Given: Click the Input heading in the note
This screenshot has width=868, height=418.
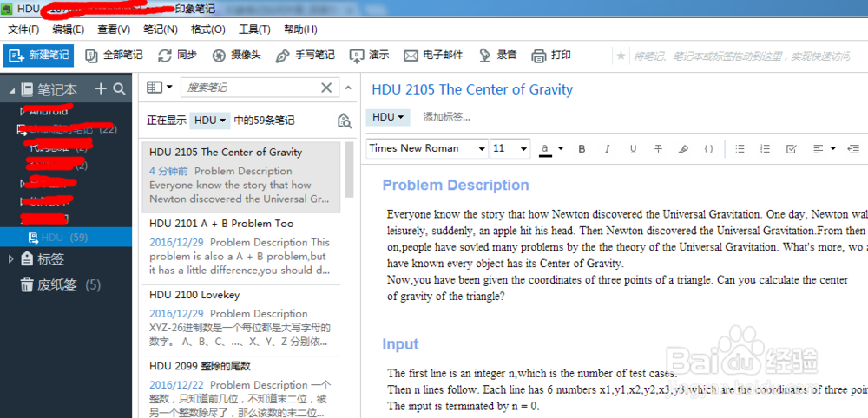Looking at the screenshot, I should (400, 344).
